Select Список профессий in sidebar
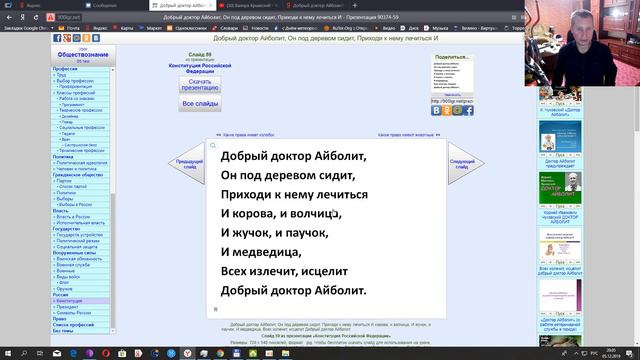Viewport: 640px width, 360px height. 73,325
